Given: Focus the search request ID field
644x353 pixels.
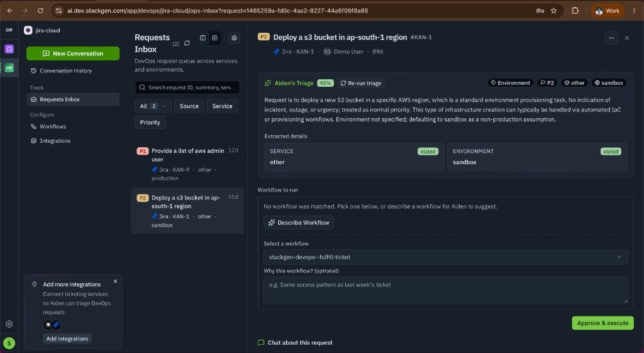Looking at the screenshot, I should 187,87.
